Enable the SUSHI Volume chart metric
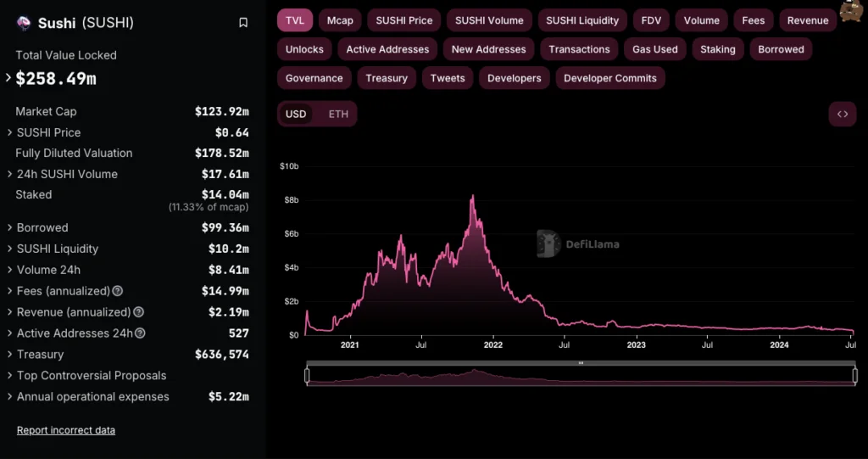The image size is (868, 459). [x=489, y=20]
